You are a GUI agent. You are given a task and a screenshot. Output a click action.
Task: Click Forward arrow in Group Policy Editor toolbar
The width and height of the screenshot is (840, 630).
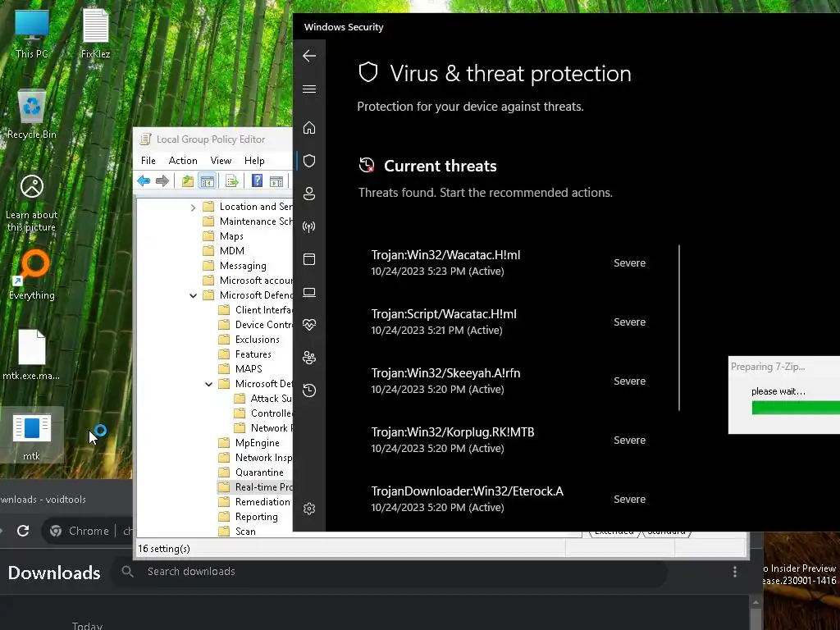(162, 181)
